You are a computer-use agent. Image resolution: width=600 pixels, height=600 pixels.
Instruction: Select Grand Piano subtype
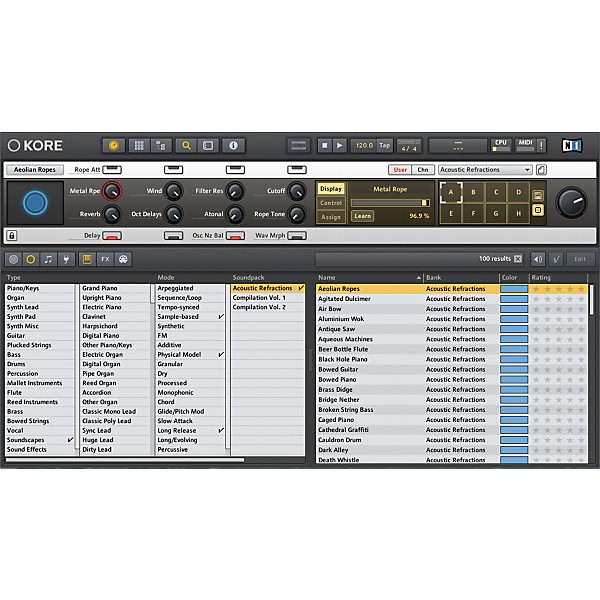(115, 288)
